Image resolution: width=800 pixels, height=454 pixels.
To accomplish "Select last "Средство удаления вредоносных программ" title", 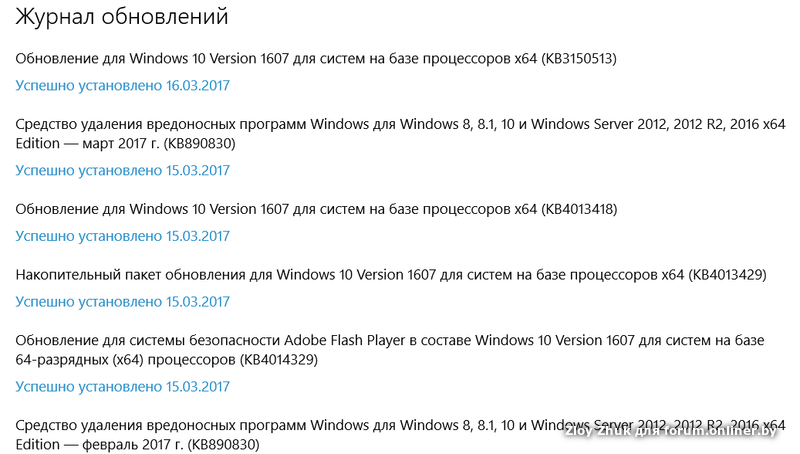I will tap(162, 425).
